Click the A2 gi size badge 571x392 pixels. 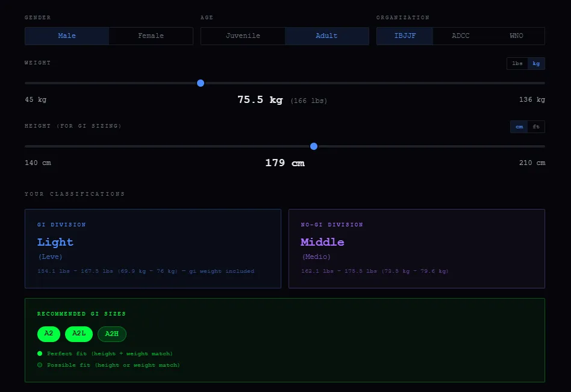(x=49, y=334)
